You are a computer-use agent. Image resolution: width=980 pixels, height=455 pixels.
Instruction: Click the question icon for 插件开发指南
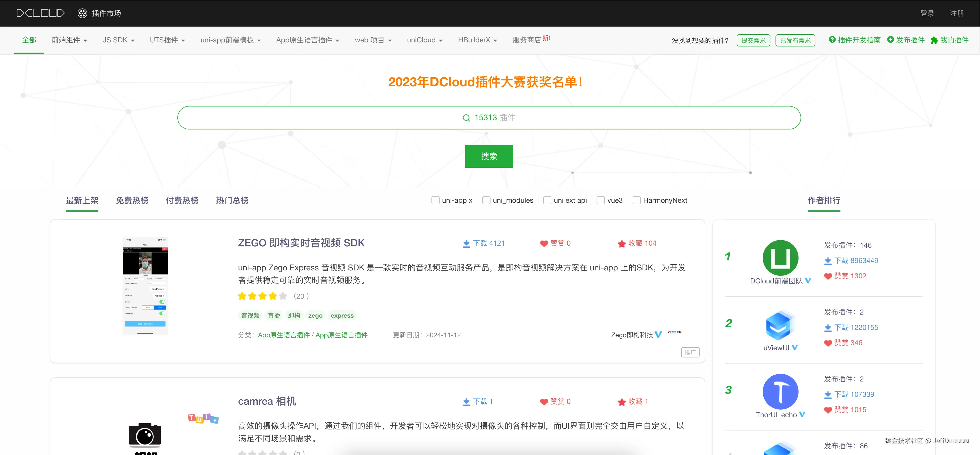[x=832, y=40]
